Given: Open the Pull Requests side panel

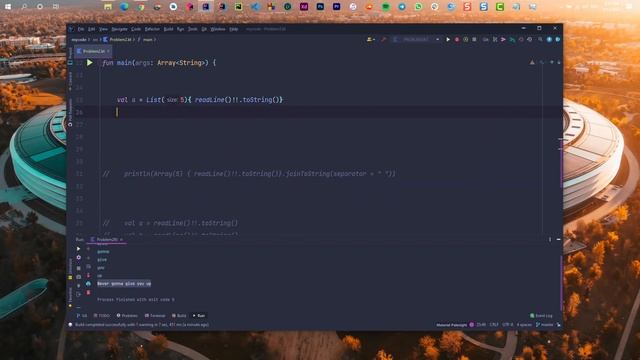Looking at the screenshot, I should [x=70, y=112].
